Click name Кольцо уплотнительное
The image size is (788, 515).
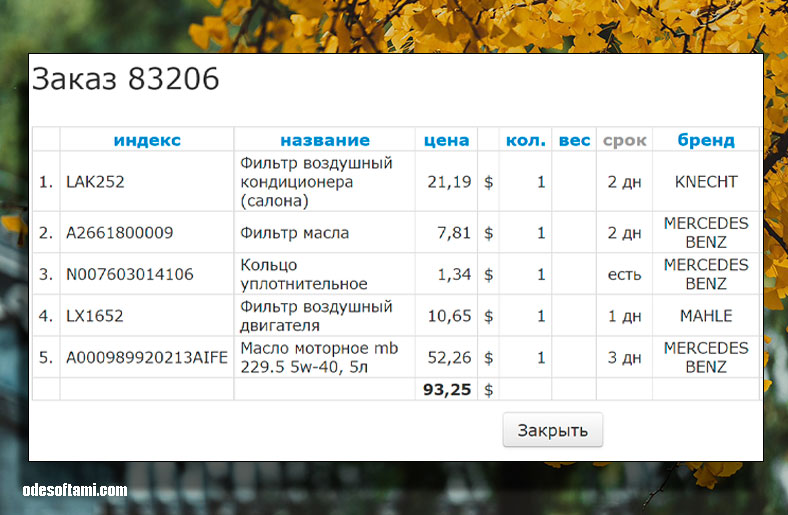304,274
